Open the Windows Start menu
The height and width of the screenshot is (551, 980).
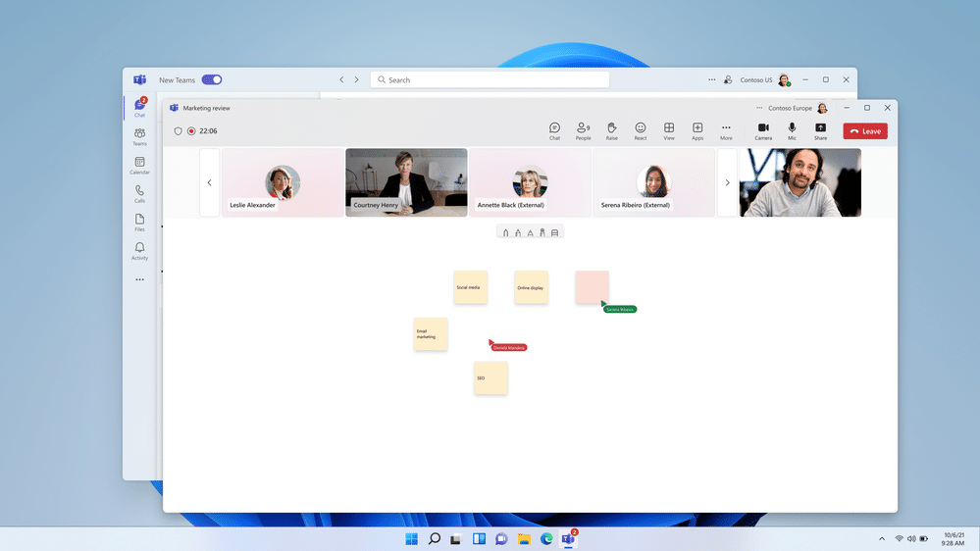click(x=411, y=538)
